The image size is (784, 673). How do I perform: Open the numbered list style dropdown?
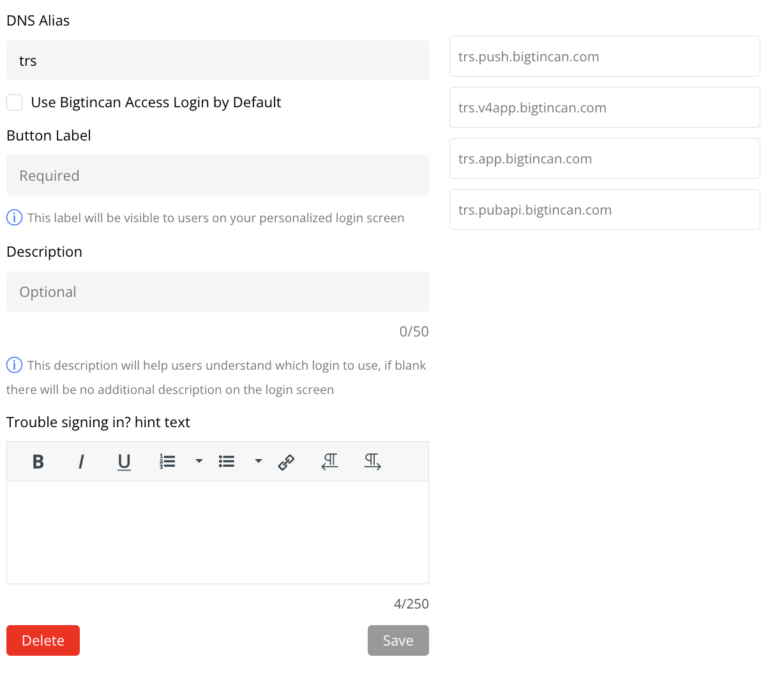coord(198,461)
